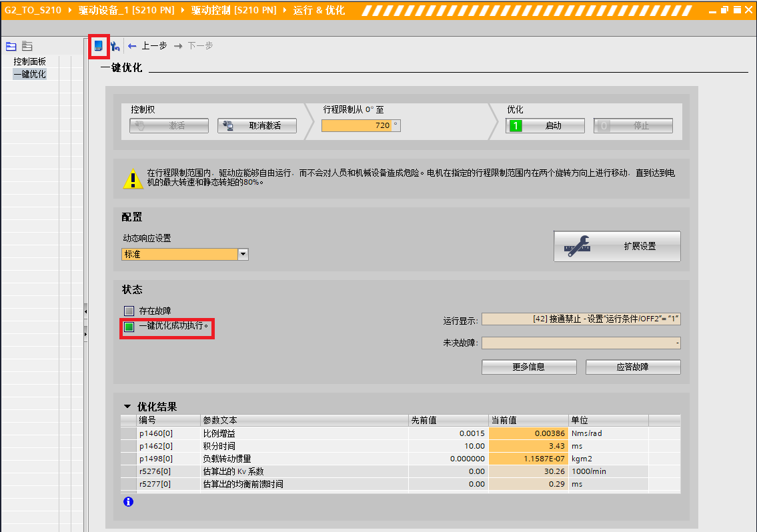Image resolution: width=757 pixels, height=532 pixels.
Task: Float the editor window using undock icon
Action: [725, 10]
